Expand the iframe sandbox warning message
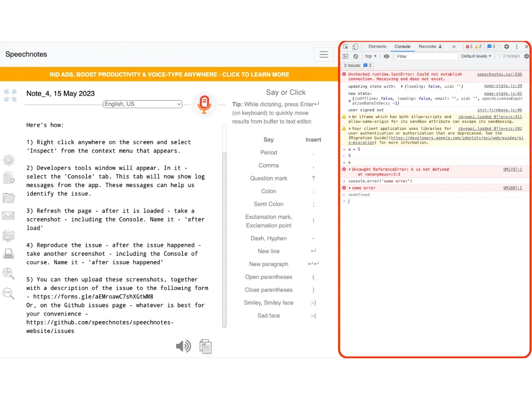This screenshot has height=399, width=532. pyautogui.click(x=350, y=117)
